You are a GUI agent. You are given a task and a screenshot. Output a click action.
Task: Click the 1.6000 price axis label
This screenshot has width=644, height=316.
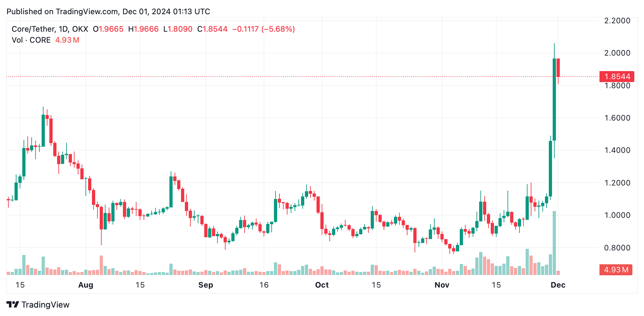617,118
